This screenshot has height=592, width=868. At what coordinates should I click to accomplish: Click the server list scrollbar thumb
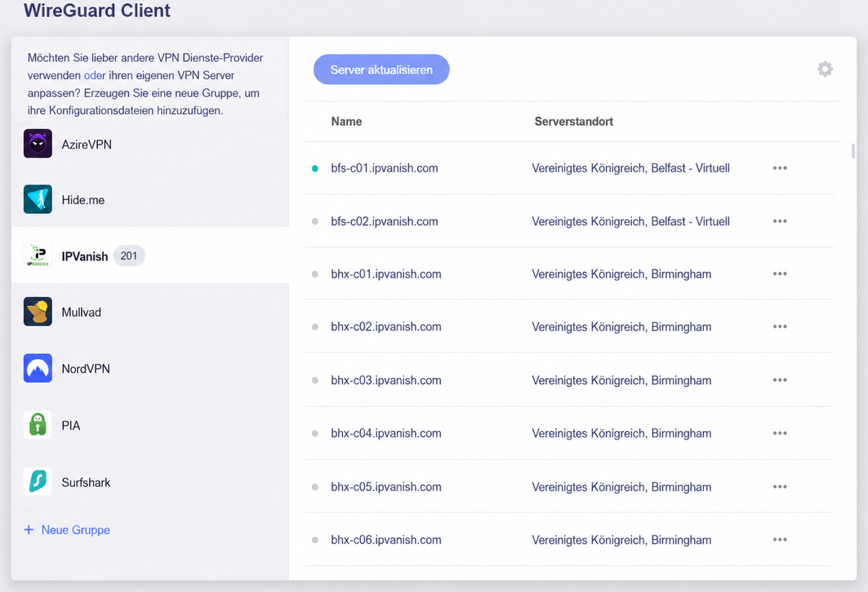(853, 151)
